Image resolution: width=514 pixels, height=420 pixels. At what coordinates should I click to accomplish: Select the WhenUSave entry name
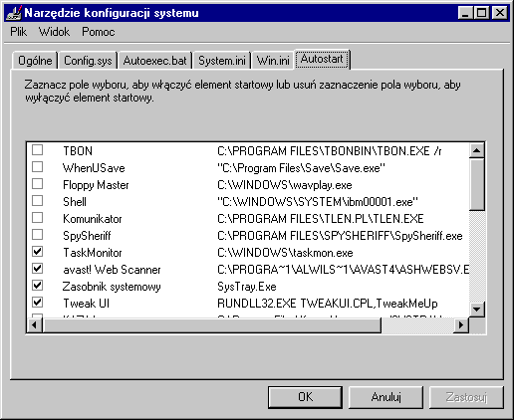[x=94, y=168]
